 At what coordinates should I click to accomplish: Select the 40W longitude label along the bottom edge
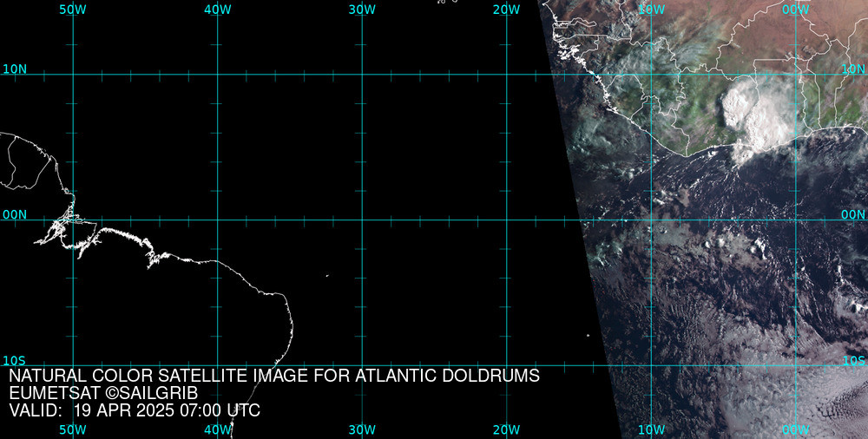(218, 429)
